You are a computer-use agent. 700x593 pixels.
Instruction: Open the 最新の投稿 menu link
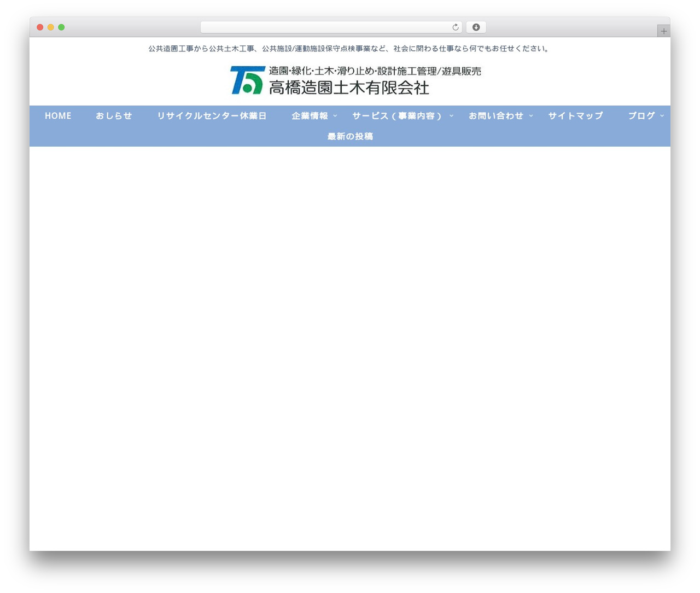pos(350,137)
